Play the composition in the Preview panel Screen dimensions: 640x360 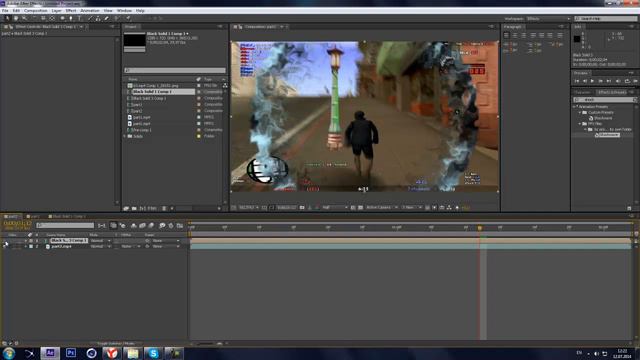592,81
